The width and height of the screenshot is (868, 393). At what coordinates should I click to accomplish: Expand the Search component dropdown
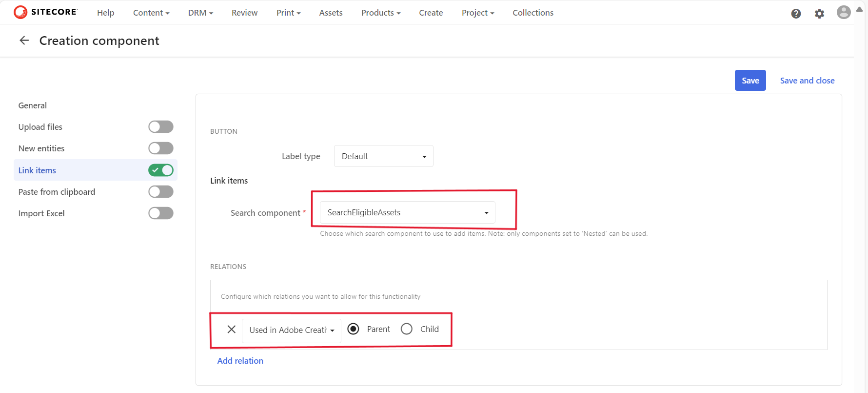pos(407,212)
